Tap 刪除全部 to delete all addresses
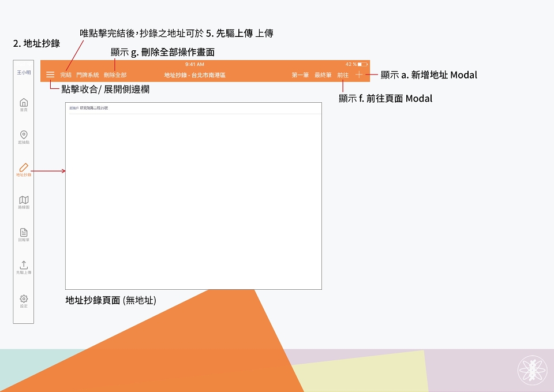 (x=115, y=75)
